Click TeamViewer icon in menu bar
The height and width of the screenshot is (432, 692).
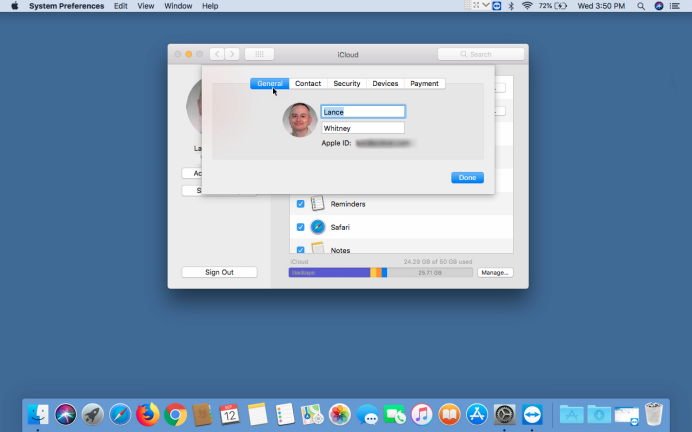(496, 6)
